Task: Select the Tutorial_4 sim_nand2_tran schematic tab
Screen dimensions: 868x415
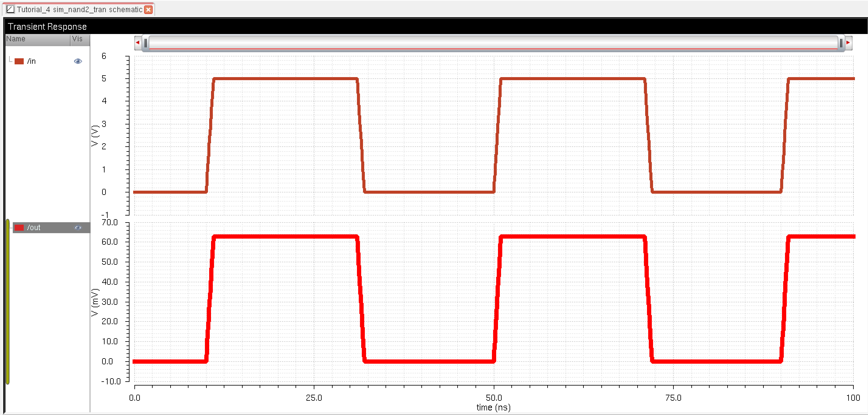Action: tap(79, 9)
